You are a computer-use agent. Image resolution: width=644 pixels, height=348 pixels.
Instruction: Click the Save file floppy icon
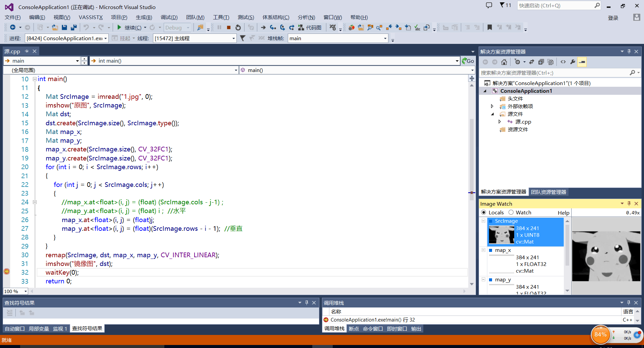click(64, 27)
